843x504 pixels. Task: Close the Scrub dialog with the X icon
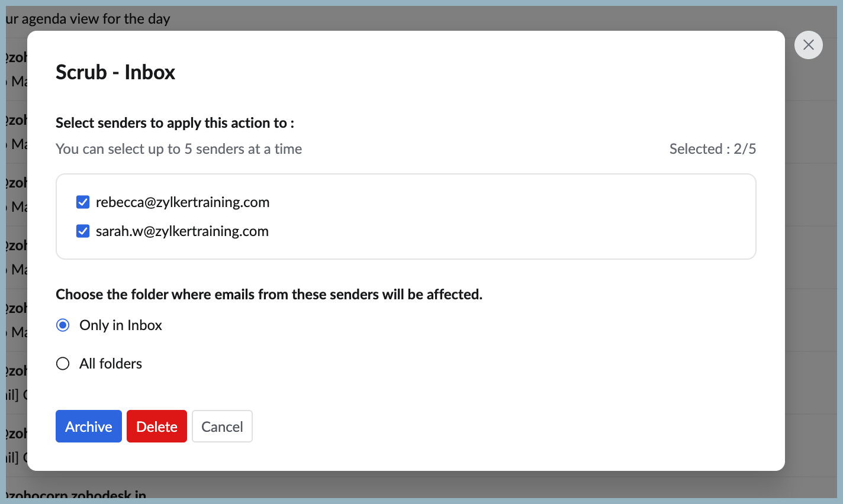point(808,45)
